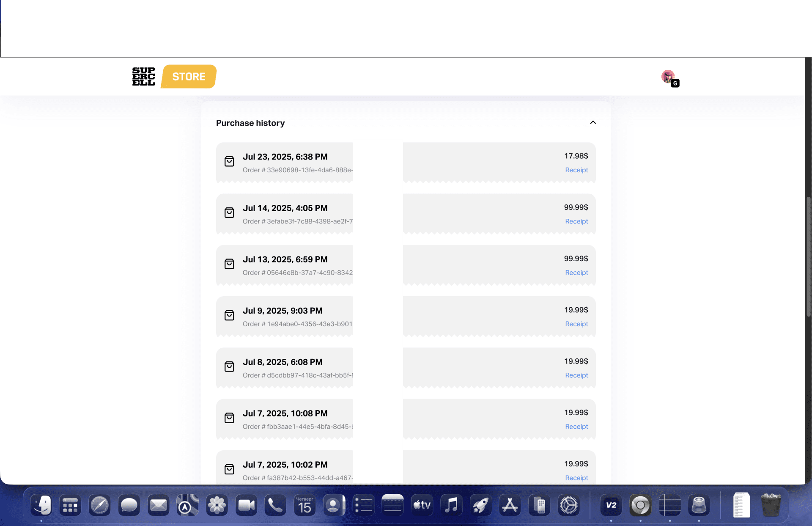
Task: Collapse the Purchase history section
Action: coord(593,123)
